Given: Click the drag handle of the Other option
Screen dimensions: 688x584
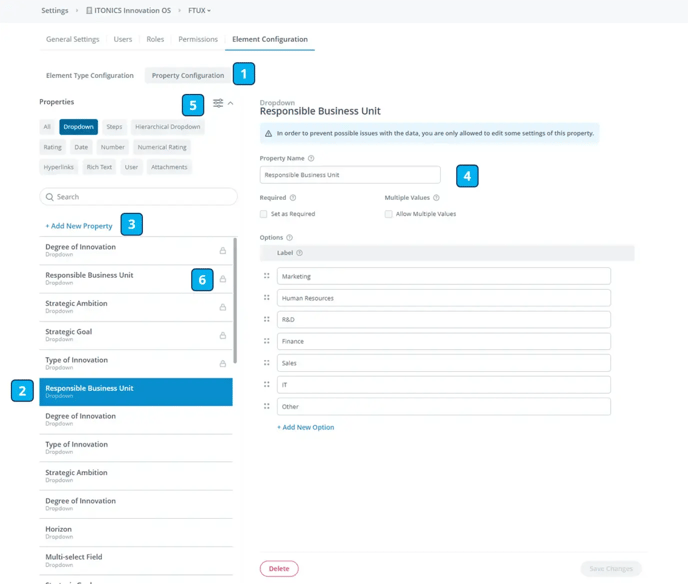Looking at the screenshot, I should click(x=267, y=406).
